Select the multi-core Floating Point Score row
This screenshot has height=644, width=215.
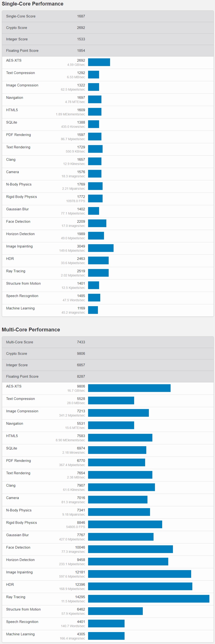point(107,377)
